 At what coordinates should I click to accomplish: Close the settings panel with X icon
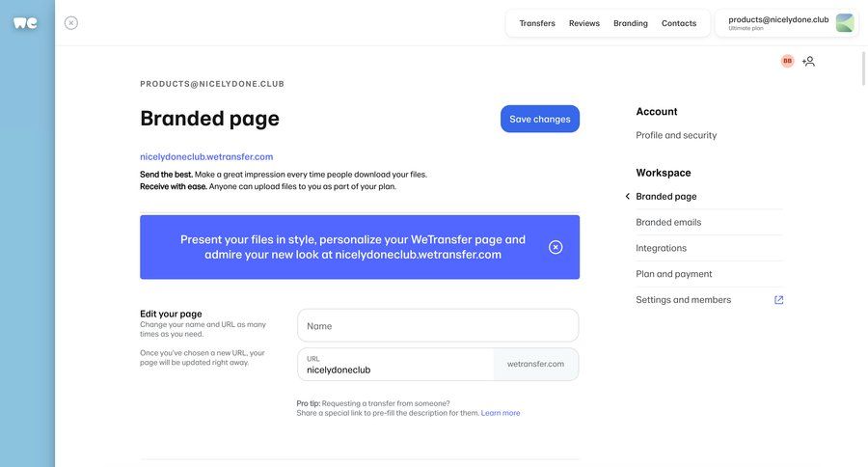tap(71, 23)
